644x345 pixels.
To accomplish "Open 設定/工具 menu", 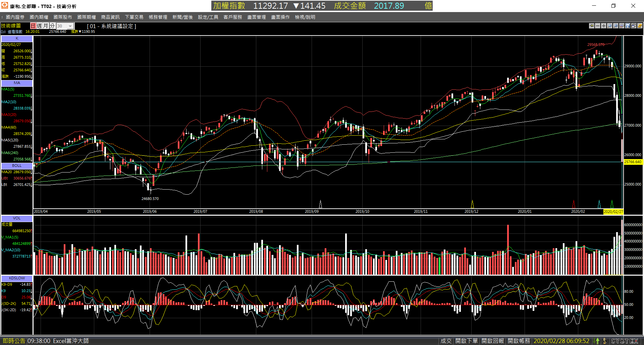I will pyautogui.click(x=208, y=17).
